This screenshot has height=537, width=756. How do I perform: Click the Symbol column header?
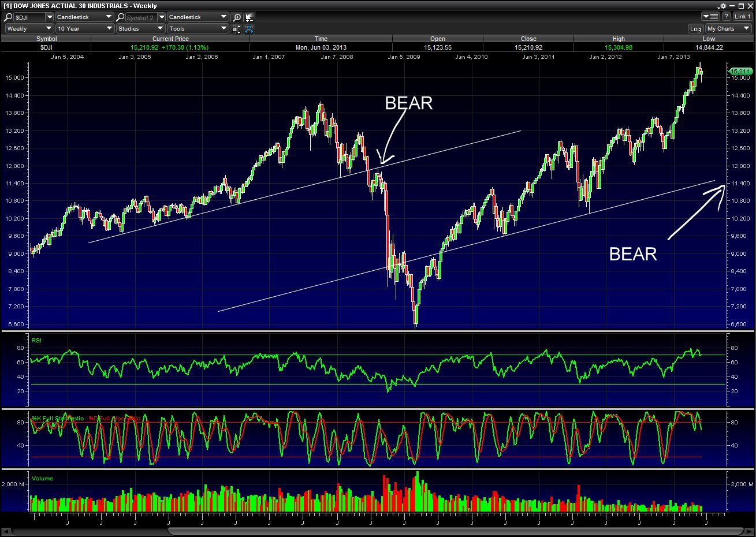click(x=46, y=39)
